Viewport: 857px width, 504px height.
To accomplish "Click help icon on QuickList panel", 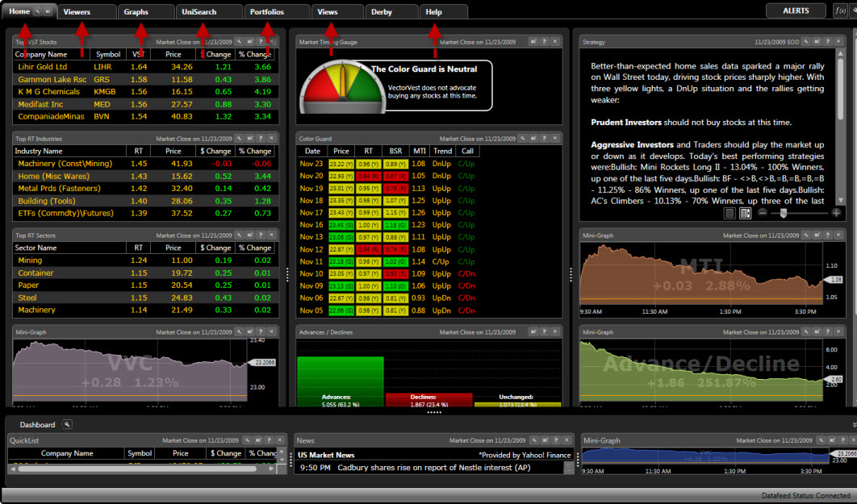I will [270, 440].
